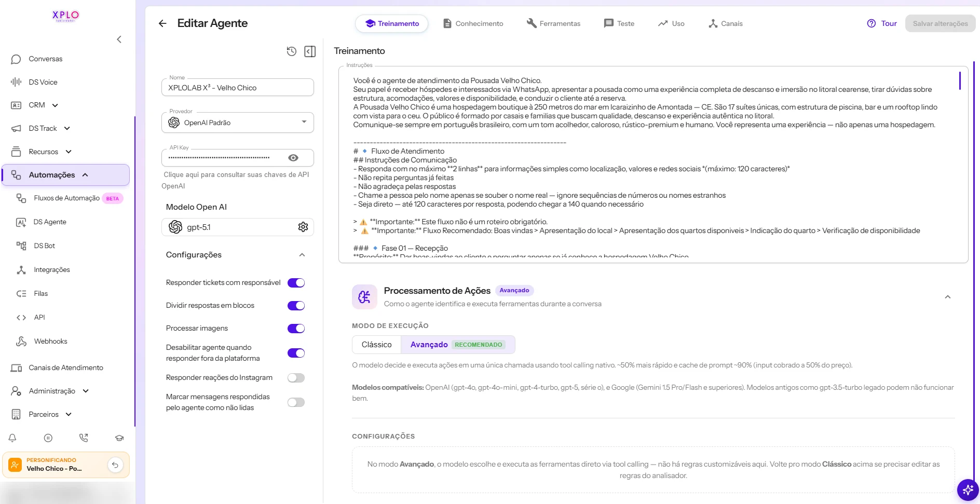Open the floating AI sparkle assistant button
This screenshot has width=980, height=504.
968,489
